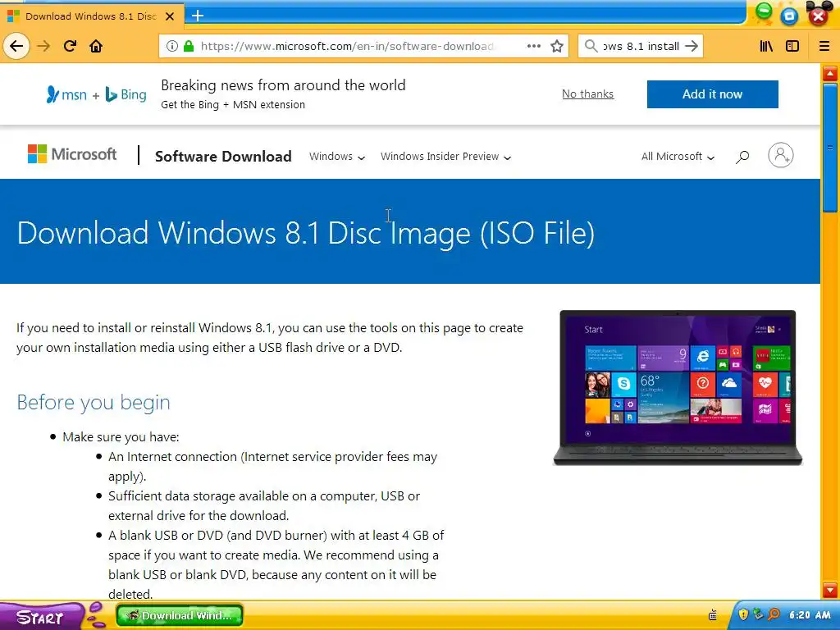
Task: Click the Microsoft logo
Action: 72,154
